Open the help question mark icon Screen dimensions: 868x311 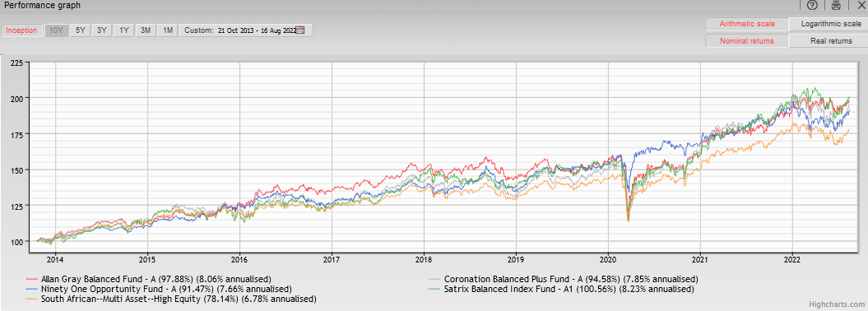coord(813,6)
